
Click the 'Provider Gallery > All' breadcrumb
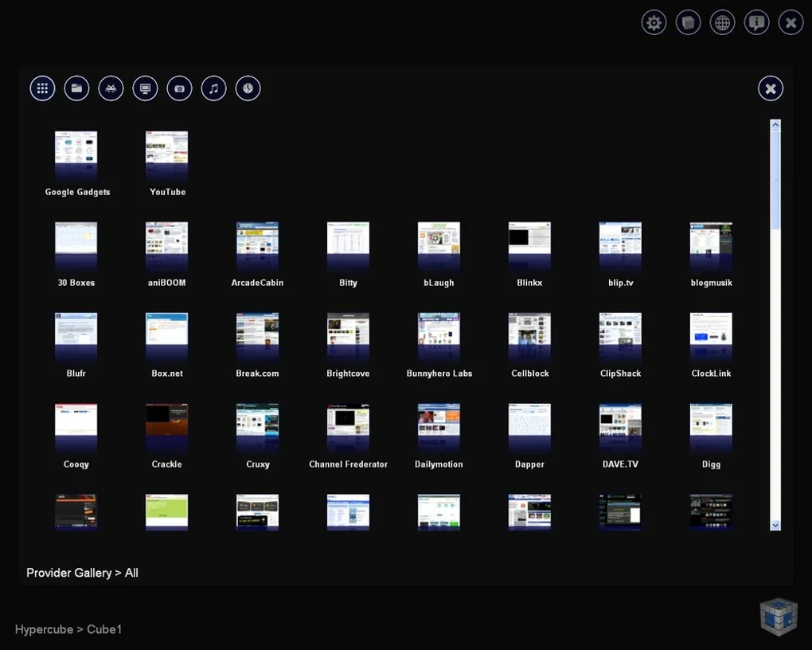(82, 573)
